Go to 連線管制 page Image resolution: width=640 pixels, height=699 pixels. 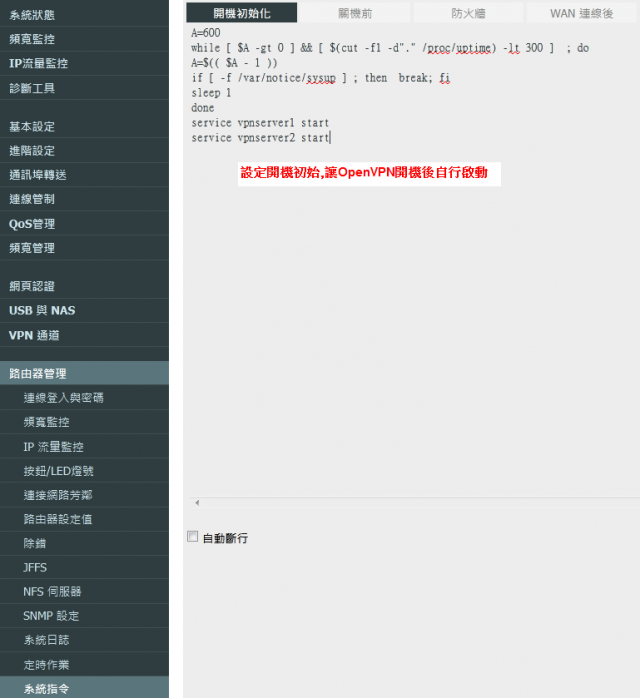pos(84,199)
